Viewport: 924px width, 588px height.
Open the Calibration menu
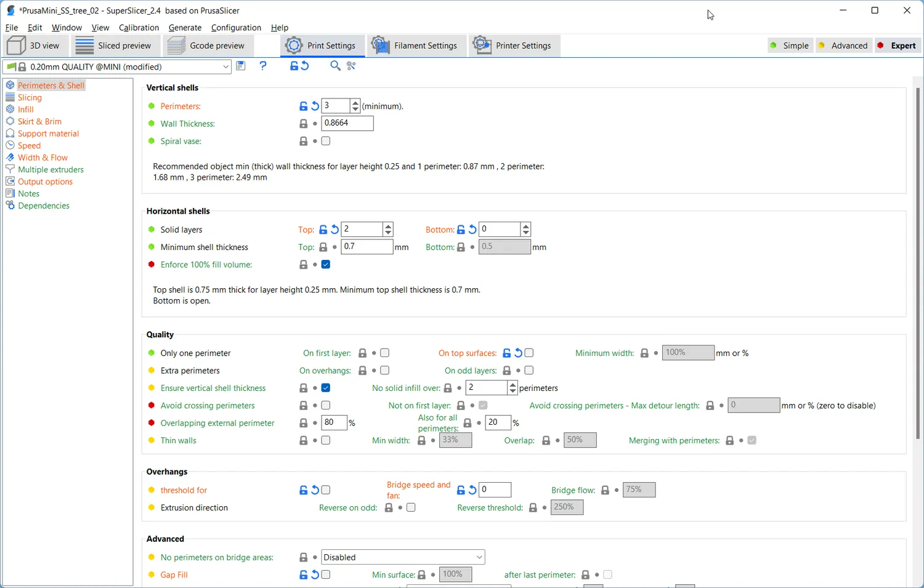(x=139, y=28)
